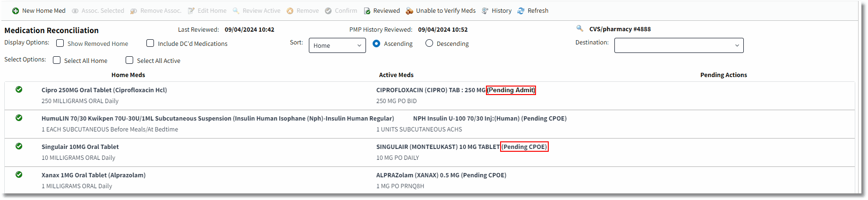Image resolution: width=868 pixels, height=200 pixels.
Task: Click the Unable to Verify Meds icon
Action: point(409,11)
